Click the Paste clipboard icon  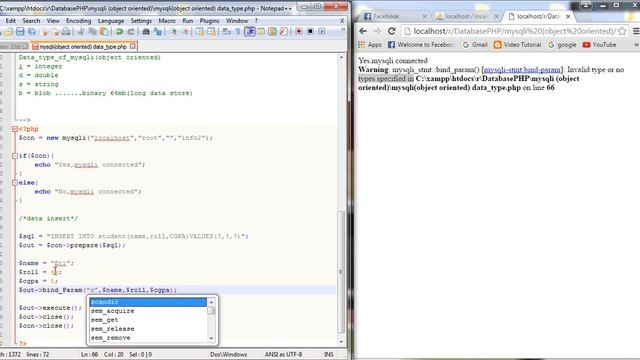104,31
